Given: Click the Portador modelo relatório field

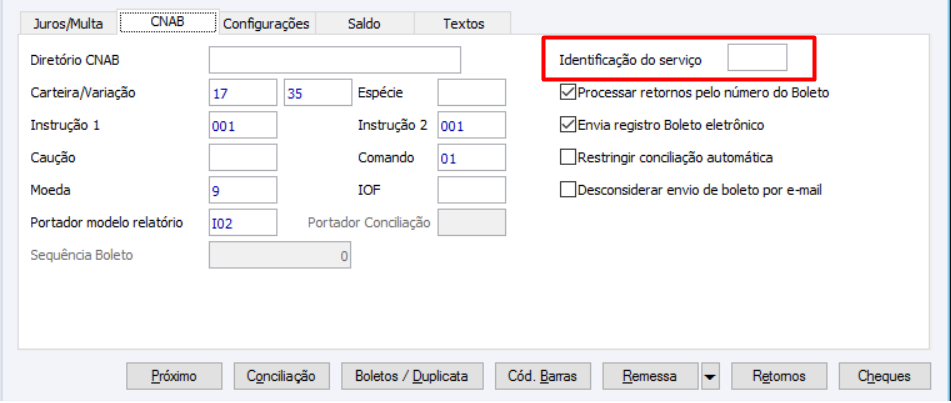Looking at the screenshot, I should tap(242, 221).
